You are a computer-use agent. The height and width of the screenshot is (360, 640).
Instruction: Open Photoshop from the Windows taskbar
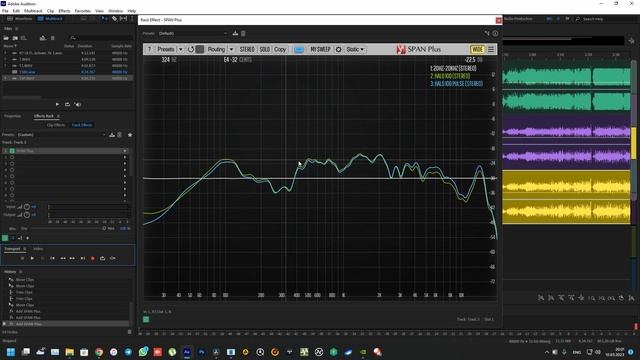(201, 352)
